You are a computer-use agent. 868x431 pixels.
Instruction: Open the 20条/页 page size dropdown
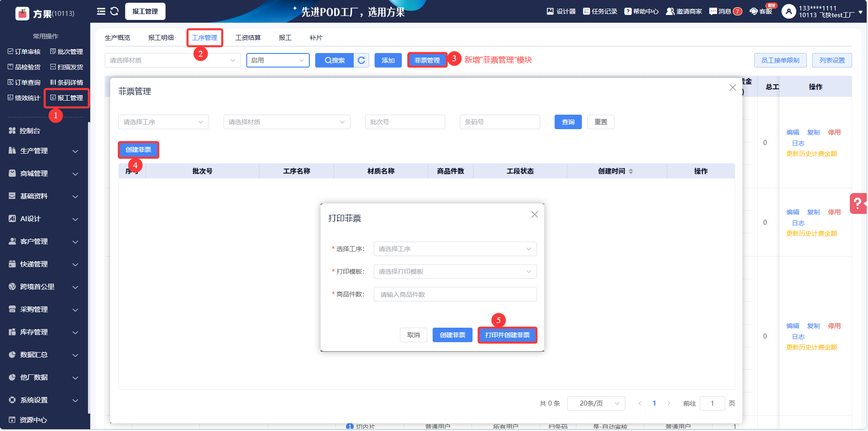coord(596,403)
